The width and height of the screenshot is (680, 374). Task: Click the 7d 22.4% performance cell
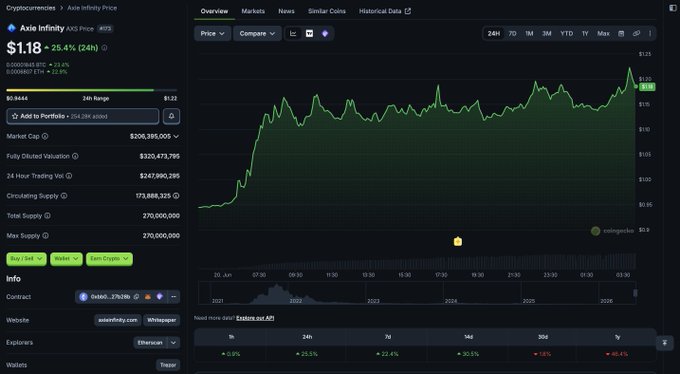388,354
